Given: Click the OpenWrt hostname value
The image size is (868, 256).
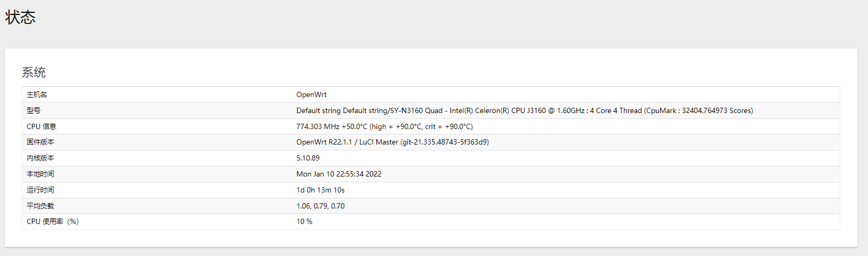Looking at the screenshot, I should [x=311, y=94].
